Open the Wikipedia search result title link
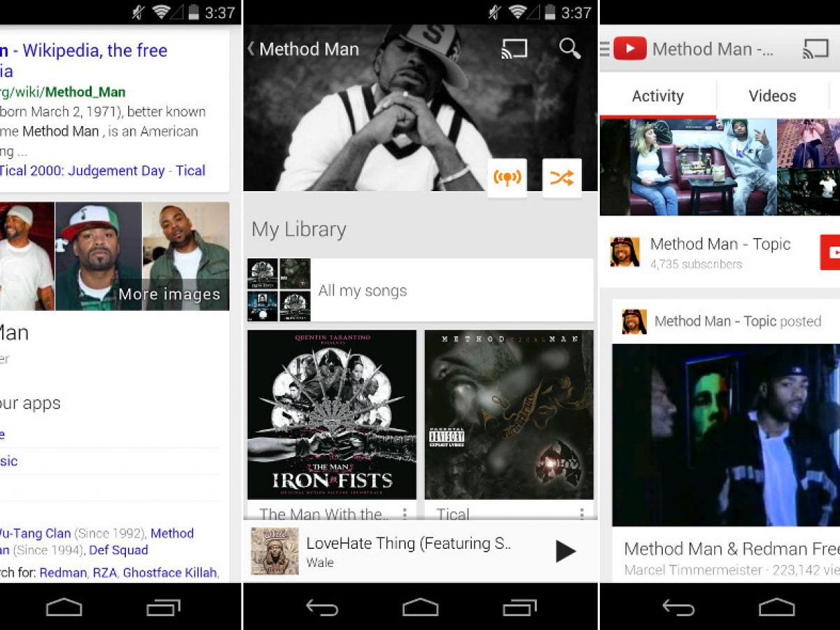This screenshot has height=630, width=840. pyautogui.click(x=84, y=60)
